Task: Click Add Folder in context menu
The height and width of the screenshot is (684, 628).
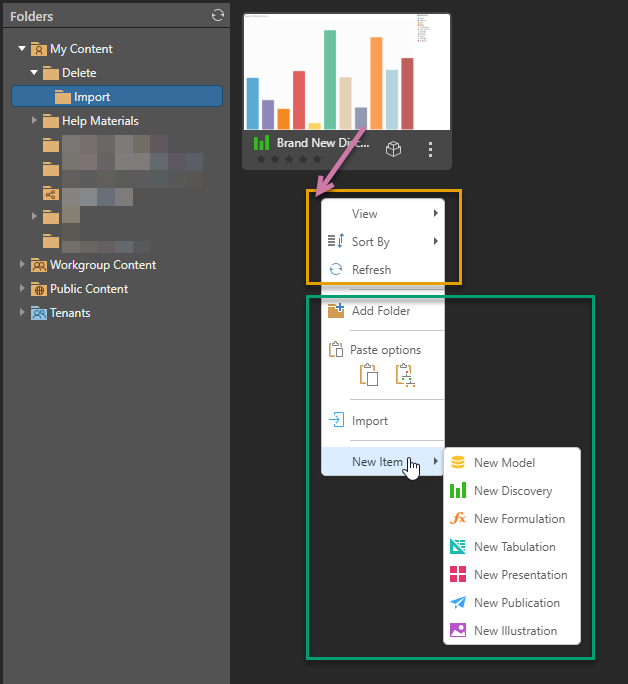Action: click(380, 311)
